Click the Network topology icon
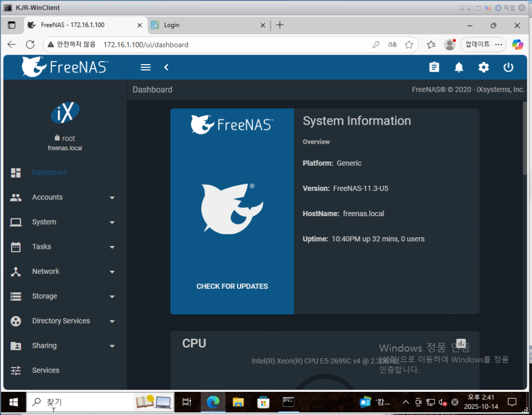532x415 pixels. (16, 271)
